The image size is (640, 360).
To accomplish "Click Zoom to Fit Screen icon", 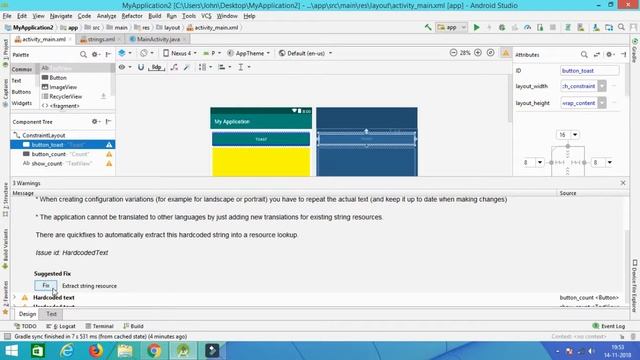I will click(491, 53).
